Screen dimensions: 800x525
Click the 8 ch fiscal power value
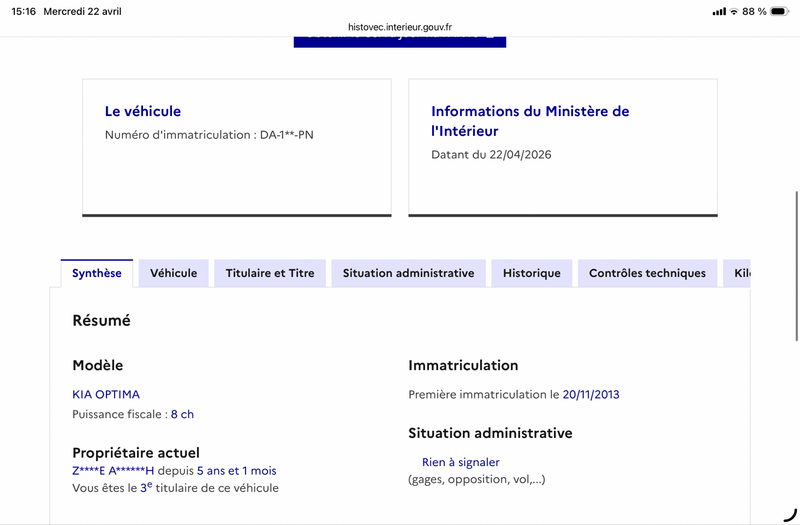(x=182, y=414)
